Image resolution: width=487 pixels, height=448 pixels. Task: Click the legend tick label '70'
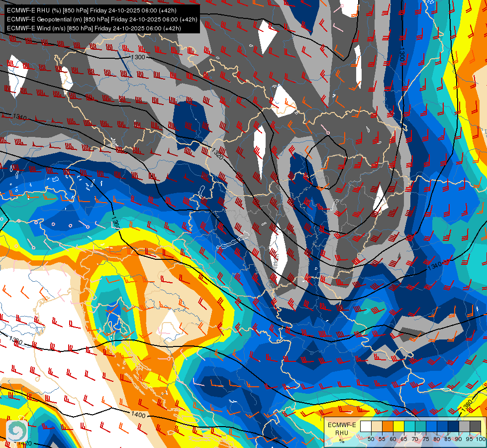[x=415, y=439]
